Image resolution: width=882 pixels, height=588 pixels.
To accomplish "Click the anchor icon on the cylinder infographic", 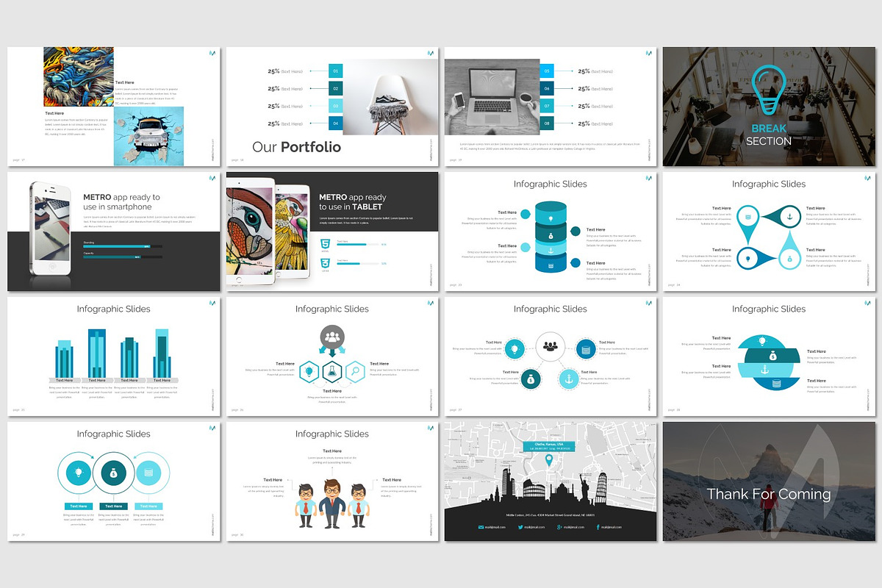I will (x=551, y=251).
